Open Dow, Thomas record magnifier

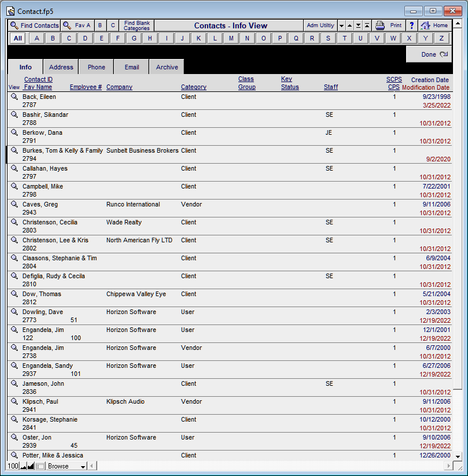pyautogui.click(x=14, y=294)
